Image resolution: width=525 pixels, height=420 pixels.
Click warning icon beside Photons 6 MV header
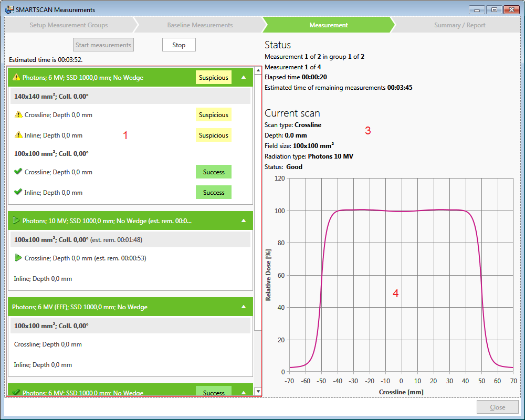[x=16, y=78]
